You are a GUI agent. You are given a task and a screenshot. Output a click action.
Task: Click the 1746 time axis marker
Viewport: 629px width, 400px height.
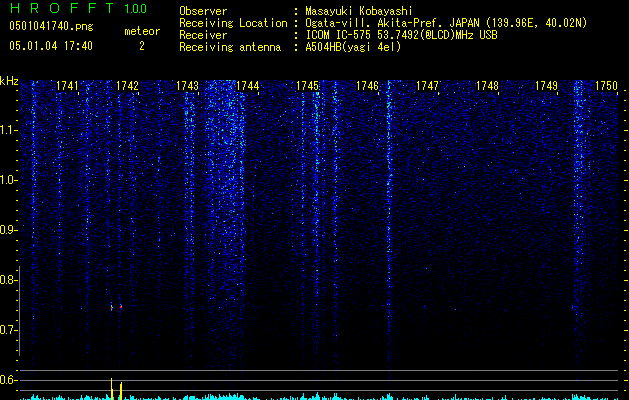pyautogui.click(x=367, y=86)
